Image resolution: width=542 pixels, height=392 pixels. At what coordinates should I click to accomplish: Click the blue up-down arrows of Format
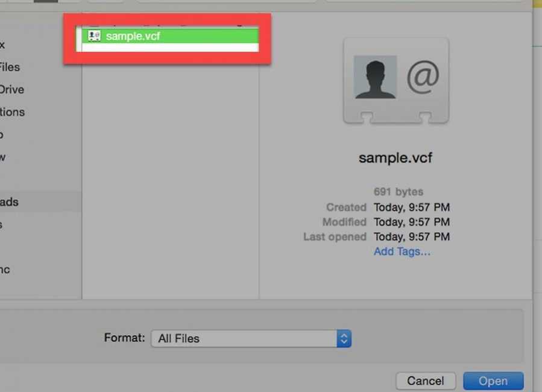pos(344,338)
